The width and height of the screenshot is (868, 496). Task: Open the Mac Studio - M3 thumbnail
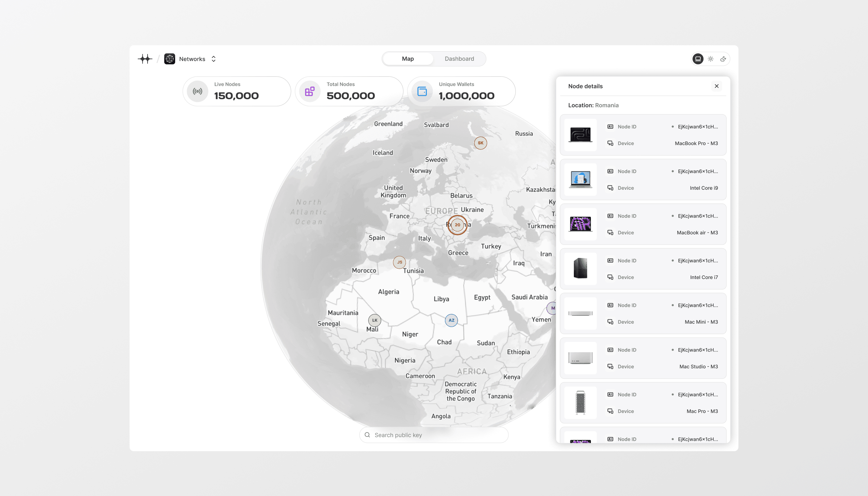point(581,358)
